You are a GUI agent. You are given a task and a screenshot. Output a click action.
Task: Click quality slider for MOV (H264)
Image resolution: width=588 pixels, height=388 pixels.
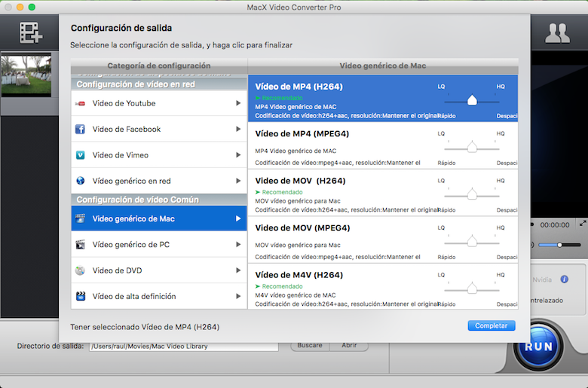(x=472, y=195)
